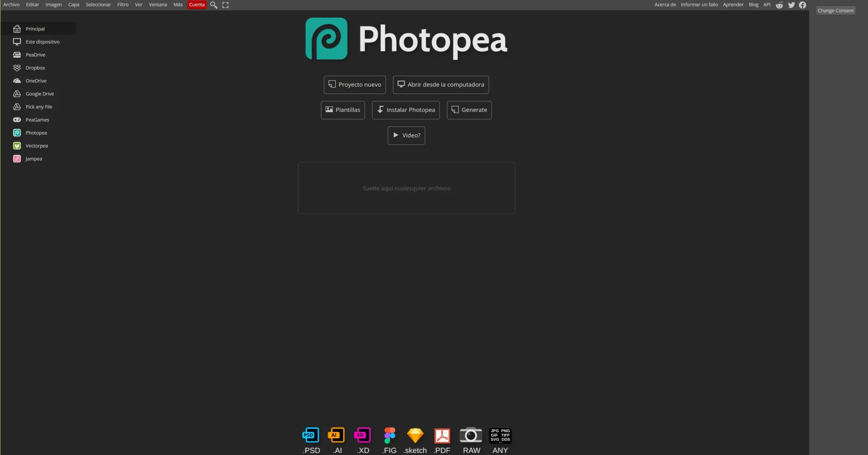868x455 pixels.
Task: Open the Filtro menu
Action: tap(123, 5)
